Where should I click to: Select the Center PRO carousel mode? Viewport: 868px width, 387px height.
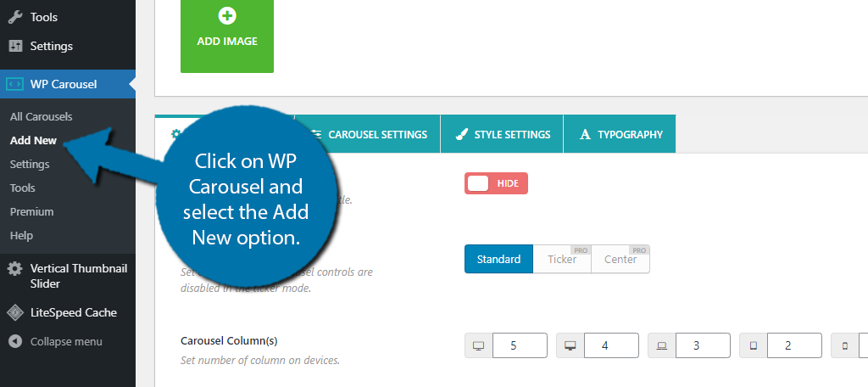[x=620, y=259]
